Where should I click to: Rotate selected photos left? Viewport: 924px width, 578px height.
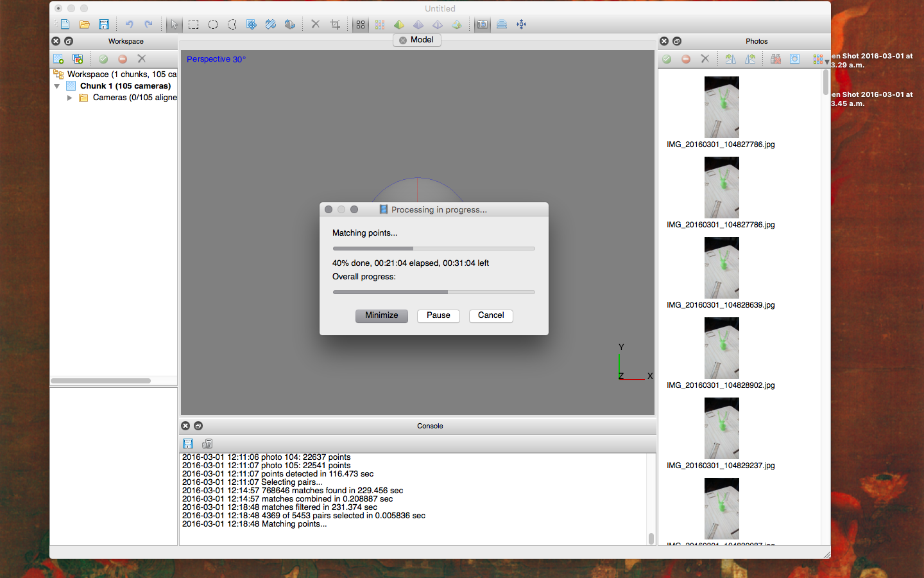750,59
